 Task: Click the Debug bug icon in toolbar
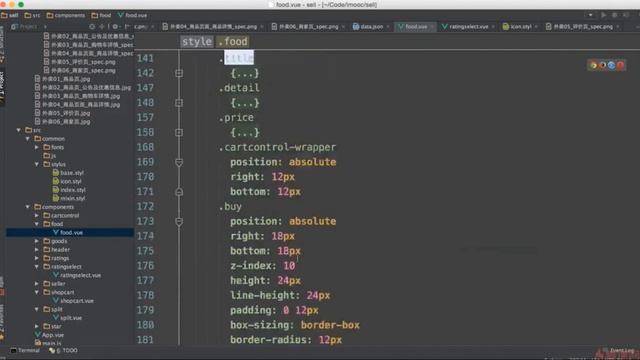pos(614,15)
